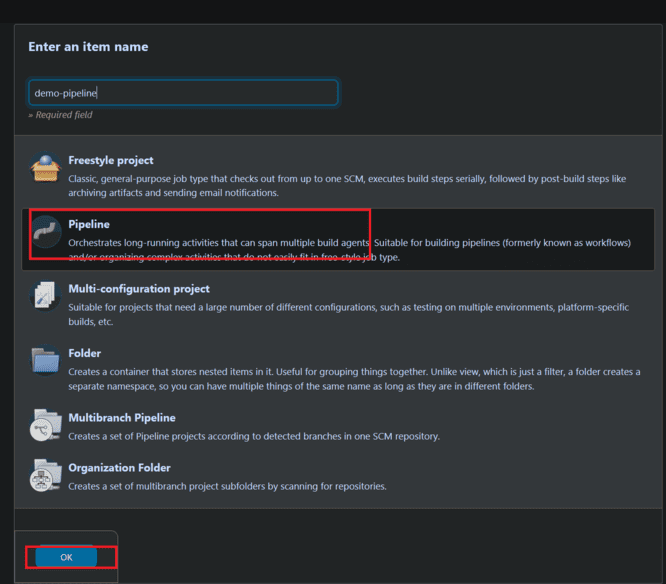The width and height of the screenshot is (666, 584).
Task: Select the Organization Folder title
Action: 119,468
